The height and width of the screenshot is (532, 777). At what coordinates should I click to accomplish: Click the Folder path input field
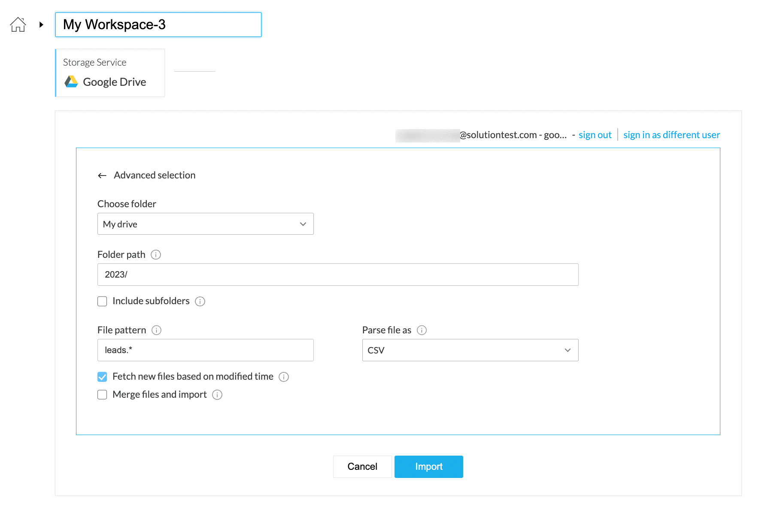pyautogui.click(x=337, y=275)
